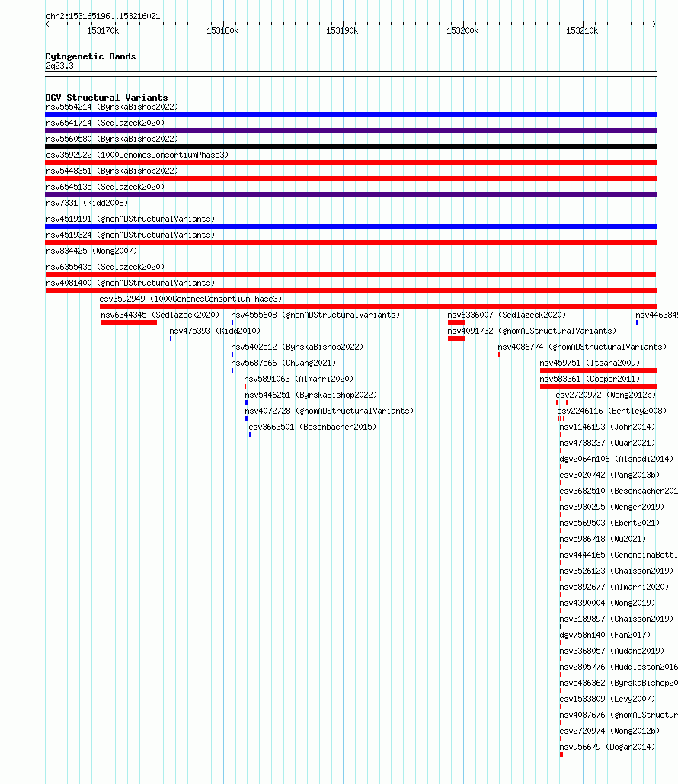Click nsv7331 (Kidd2008) variant label
678x784 pixels.
[87, 203]
